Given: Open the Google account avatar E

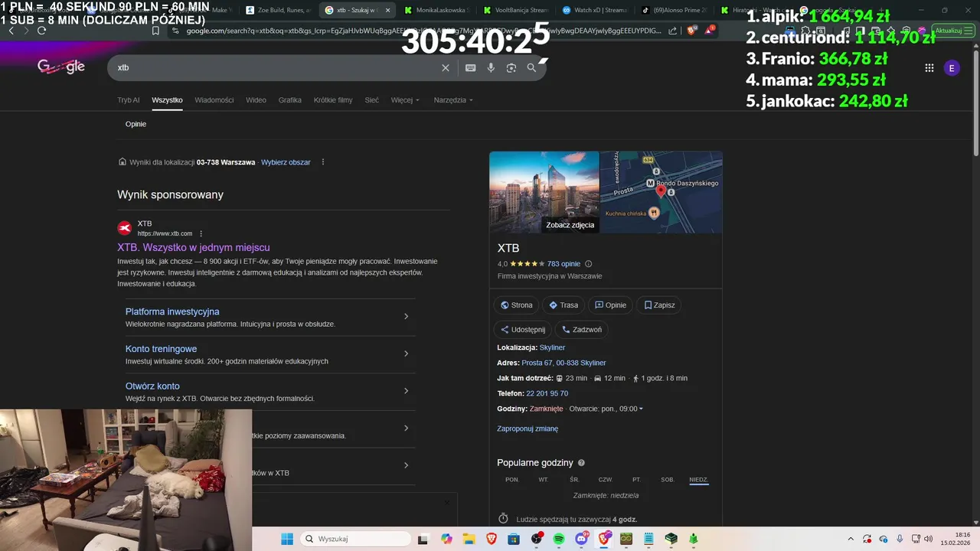Looking at the screenshot, I should tap(952, 68).
